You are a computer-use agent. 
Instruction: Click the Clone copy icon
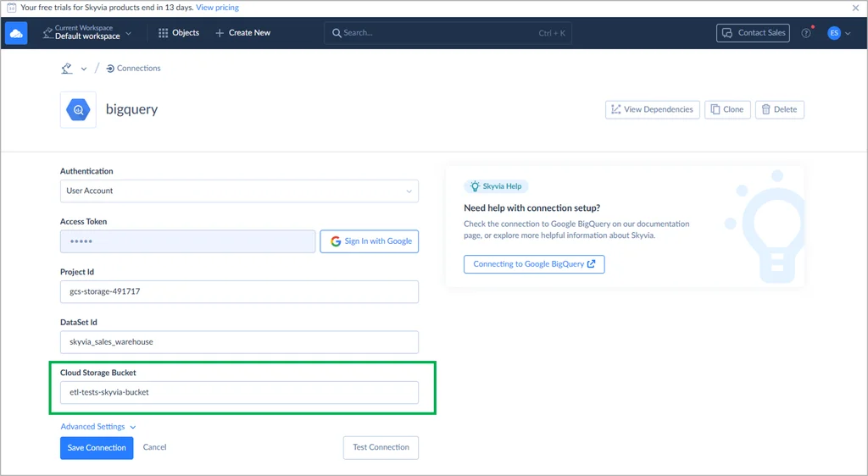coord(715,109)
